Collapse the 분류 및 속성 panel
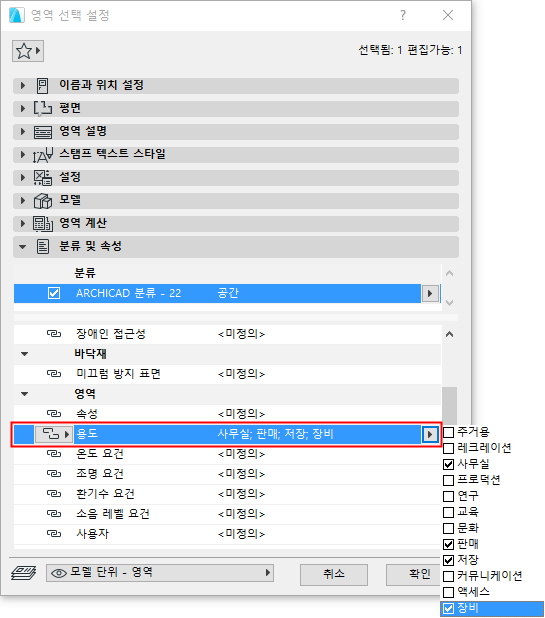 point(22,247)
